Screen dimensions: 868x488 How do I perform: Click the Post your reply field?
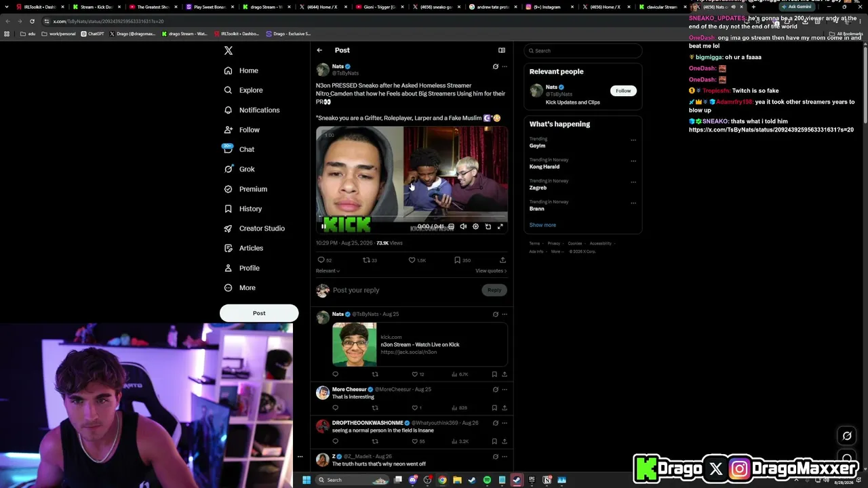pyautogui.click(x=405, y=290)
